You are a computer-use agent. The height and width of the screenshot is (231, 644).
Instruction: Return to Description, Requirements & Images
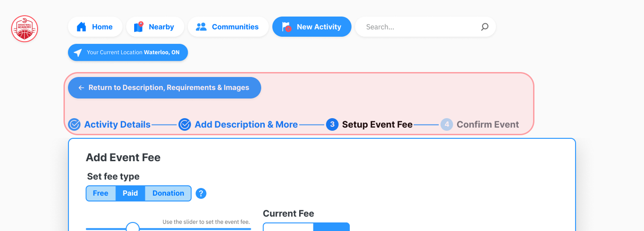pyautogui.click(x=165, y=88)
